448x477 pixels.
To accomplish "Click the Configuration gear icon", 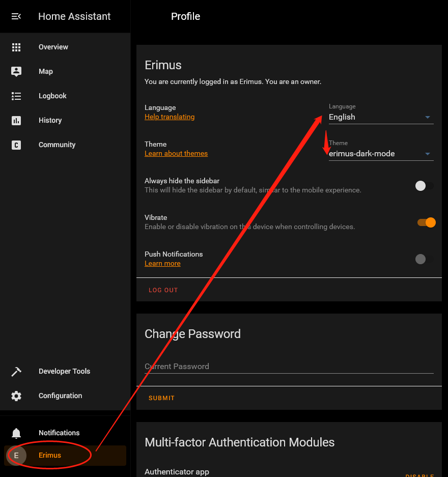I will coord(16,396).
